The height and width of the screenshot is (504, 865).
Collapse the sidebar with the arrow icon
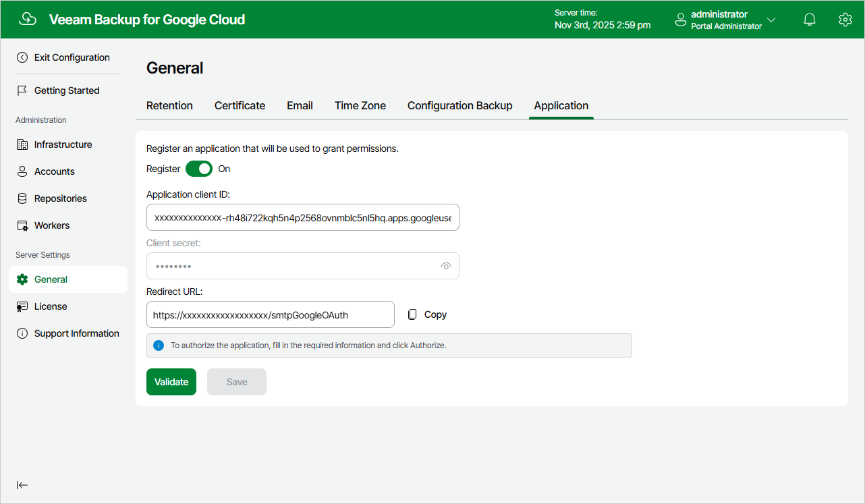[x=22, y=484]
